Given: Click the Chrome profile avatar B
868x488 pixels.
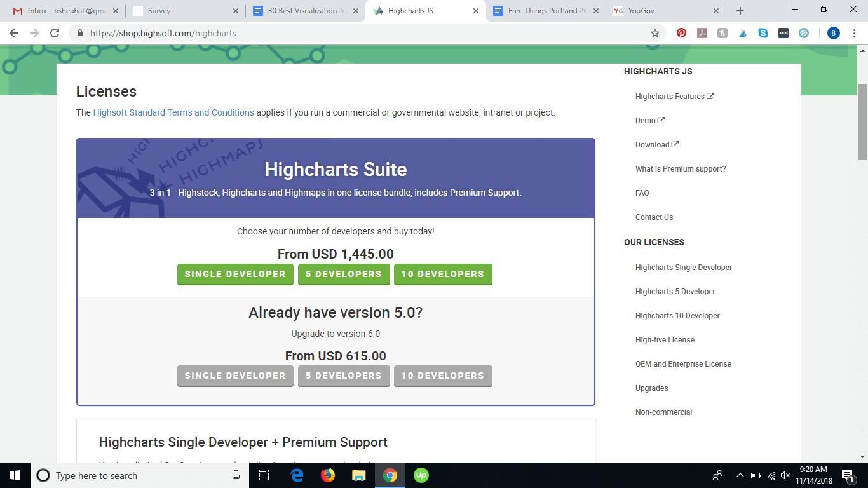Looking at the screenshot, I should [833, 32].
